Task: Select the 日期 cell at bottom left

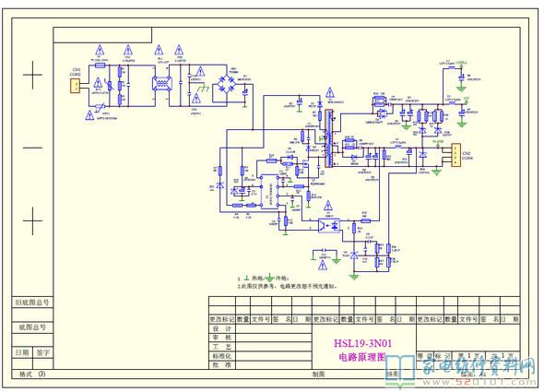Action: coord(22,352)
